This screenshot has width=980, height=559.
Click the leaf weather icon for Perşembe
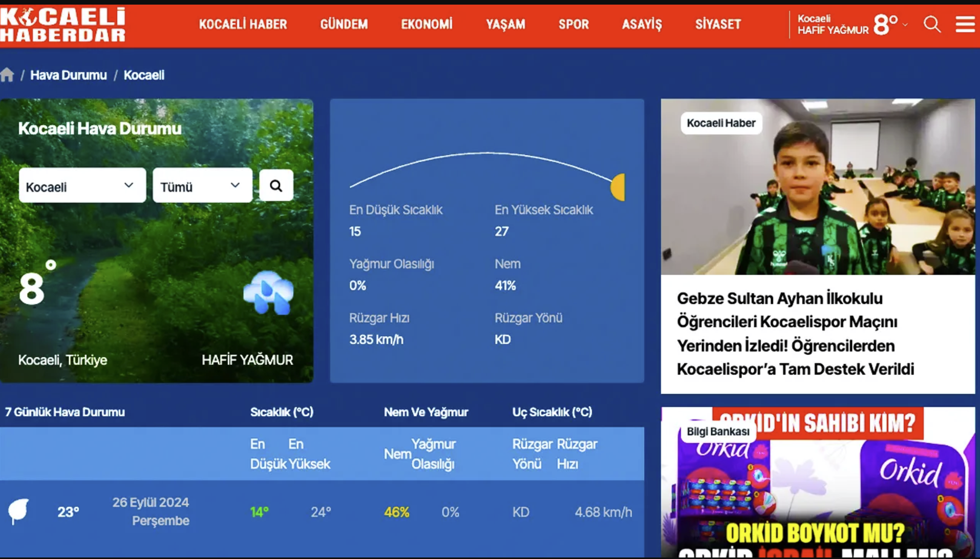click(x=18, y=511)
